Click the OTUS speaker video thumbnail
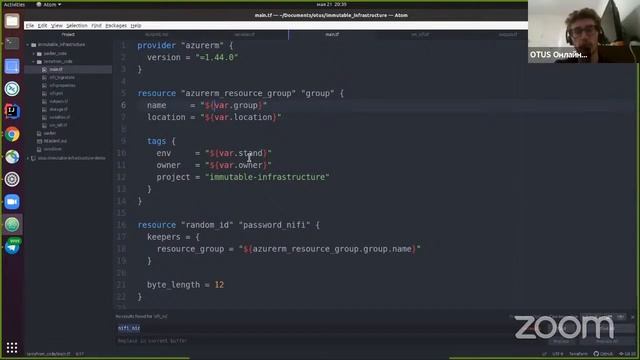The width and height of the screenshot is (640, 360). pyautogui.click(x=583, y=31)
